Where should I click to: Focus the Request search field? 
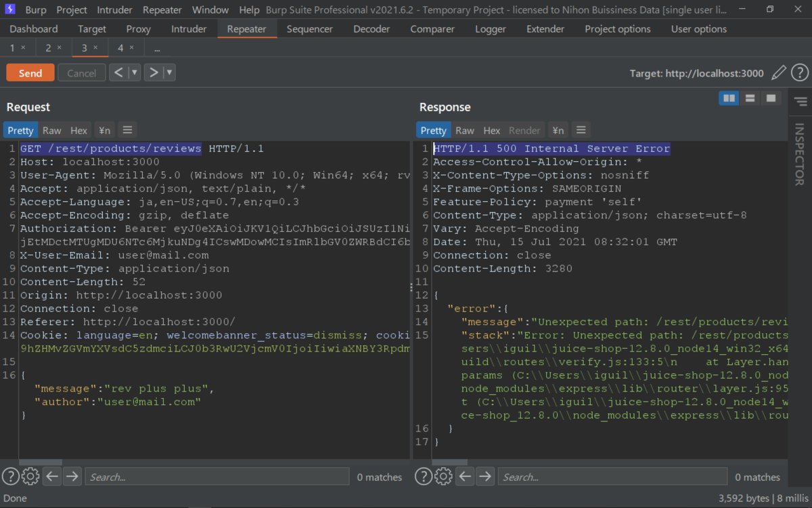click(217, 477)
